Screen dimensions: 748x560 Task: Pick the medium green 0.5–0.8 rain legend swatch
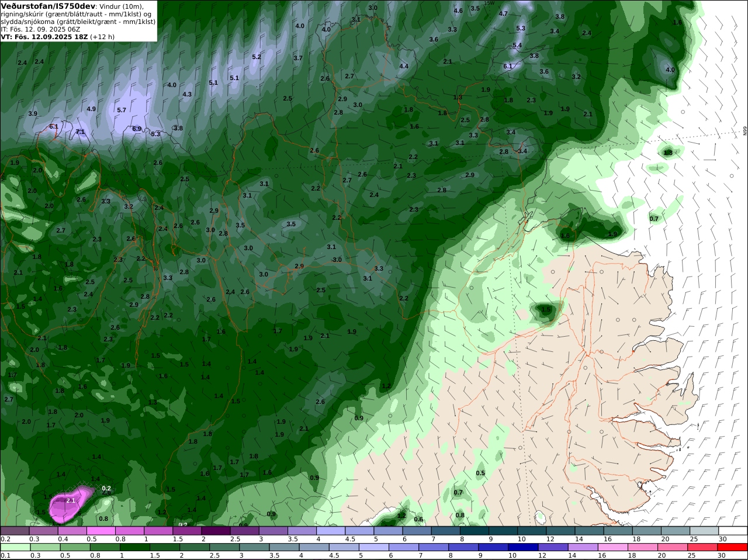point(75,547)
